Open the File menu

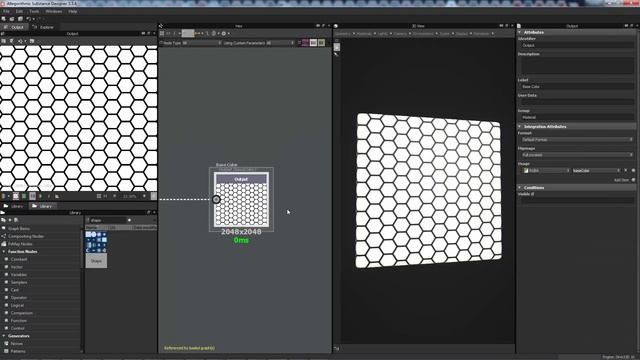tap(6, 11)
